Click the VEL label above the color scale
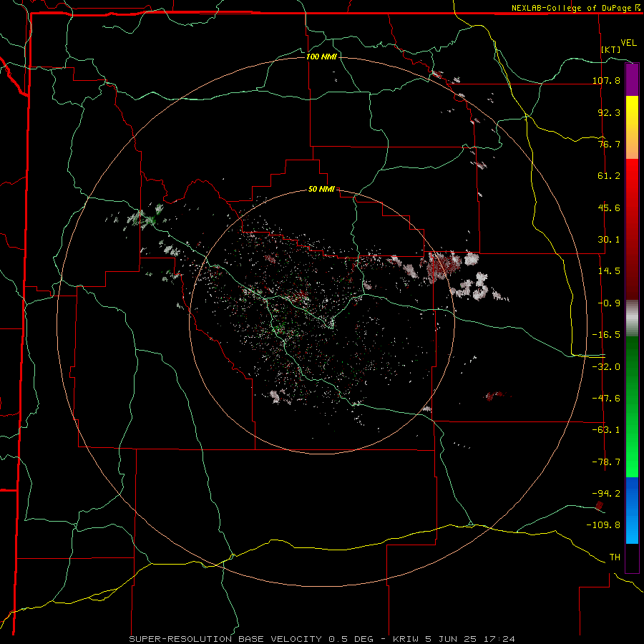 click(x=628, y=43)
